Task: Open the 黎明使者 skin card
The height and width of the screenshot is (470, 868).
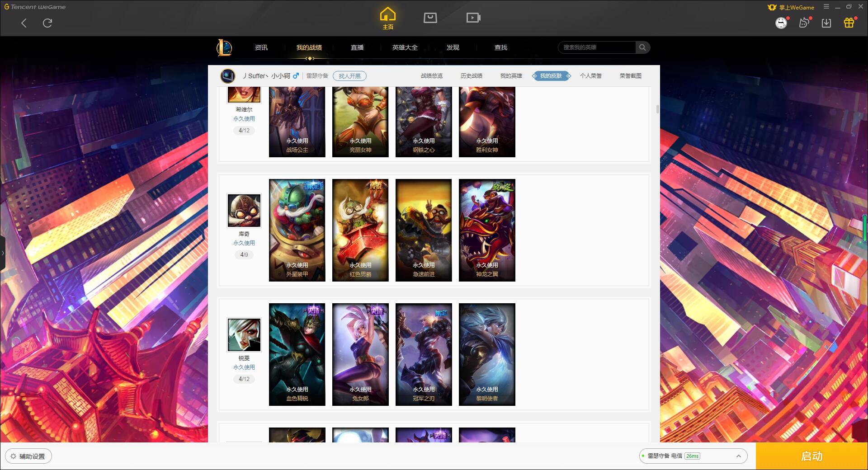Action: click(487, 354)
